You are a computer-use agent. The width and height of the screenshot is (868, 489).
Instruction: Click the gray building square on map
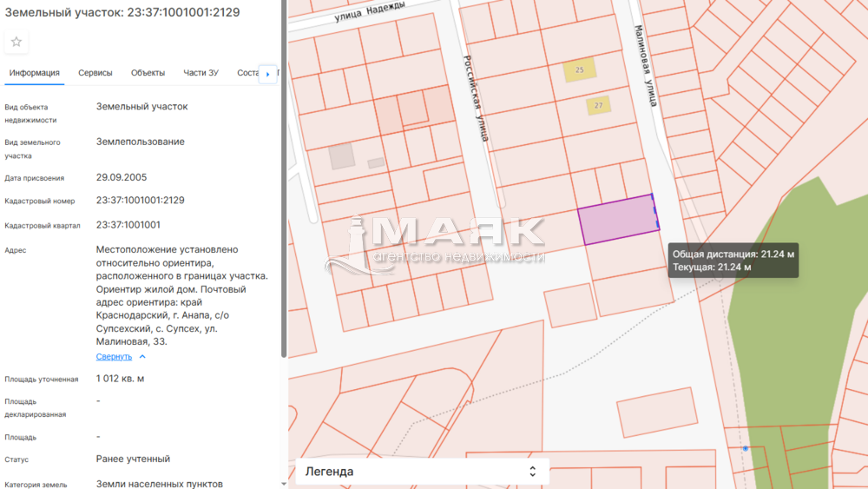click(341, 156)
